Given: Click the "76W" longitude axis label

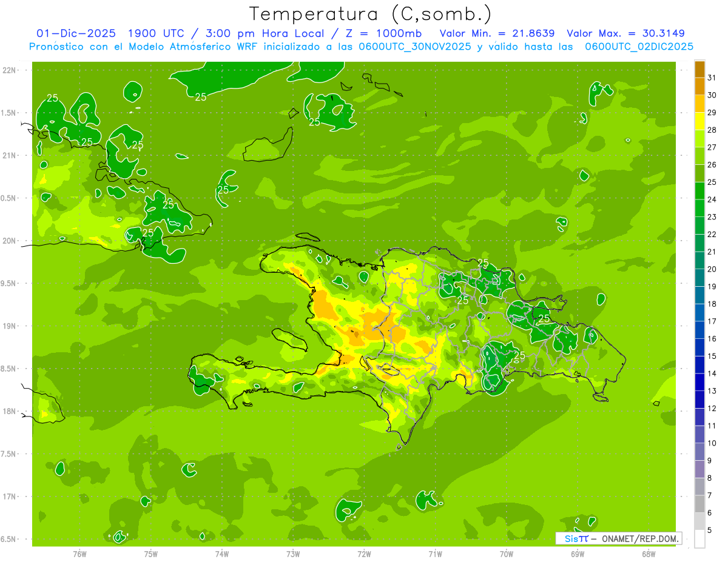Looking at the screenshot, I should (x=79, y=554).
